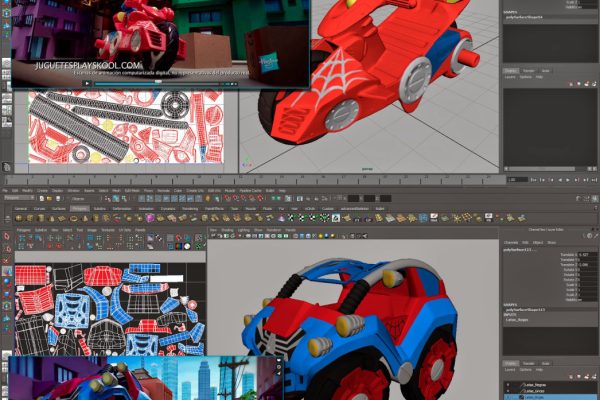
Task: Click the checkered texture icon in UV toolbar
Action: (198, 238)
